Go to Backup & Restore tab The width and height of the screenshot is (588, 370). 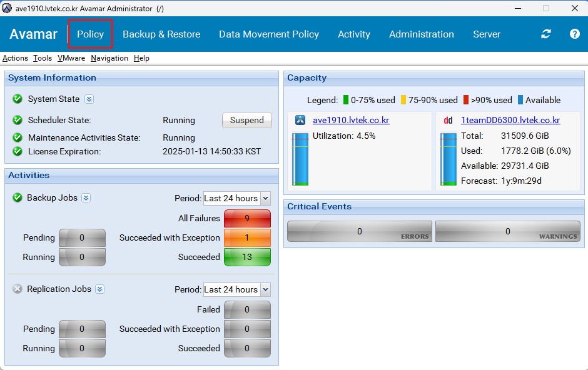[161, 34]
